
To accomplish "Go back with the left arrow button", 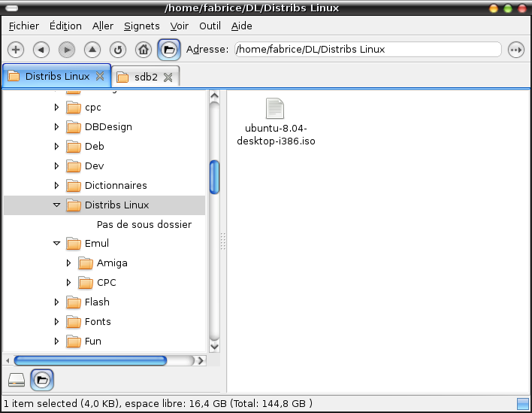I will point(41,50).
